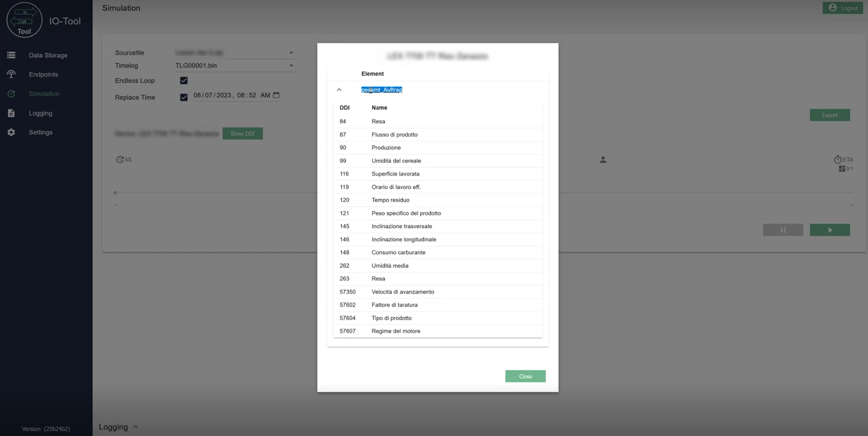Select the Tipo di prodotto row
Viewport: 868px width, 436px height.
(438, 318)
